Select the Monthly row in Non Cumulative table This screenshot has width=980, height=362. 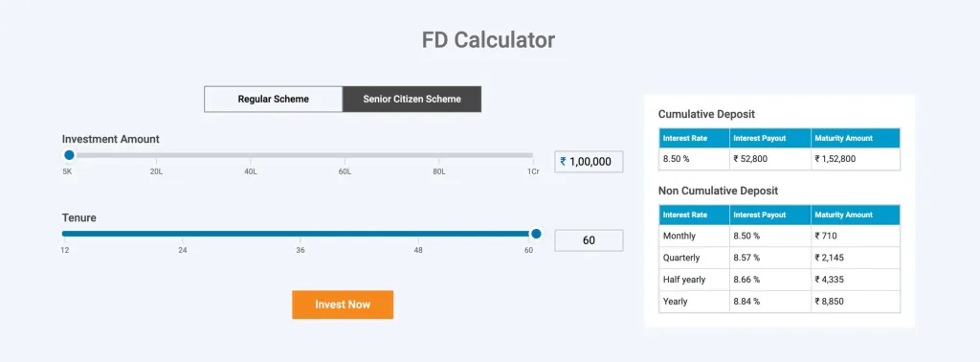coord(779,236)
